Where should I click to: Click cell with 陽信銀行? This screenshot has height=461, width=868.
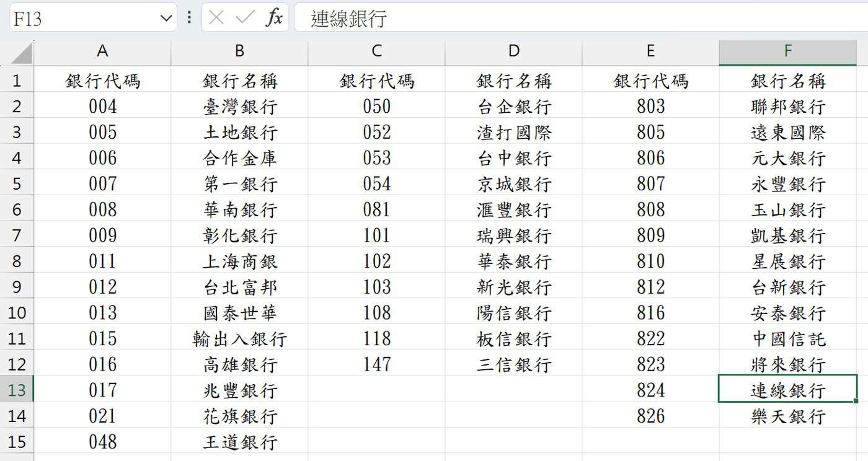click(513, 312)
